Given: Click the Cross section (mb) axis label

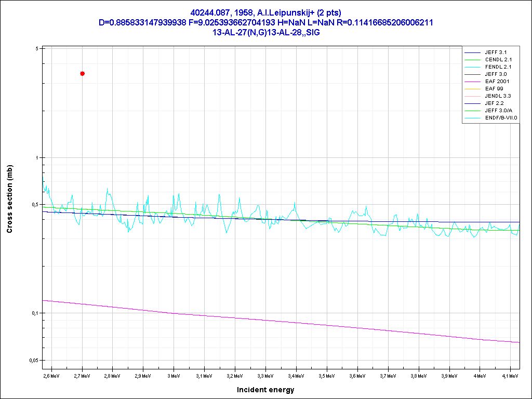Looking at the screenshot, I should (9, 199).
